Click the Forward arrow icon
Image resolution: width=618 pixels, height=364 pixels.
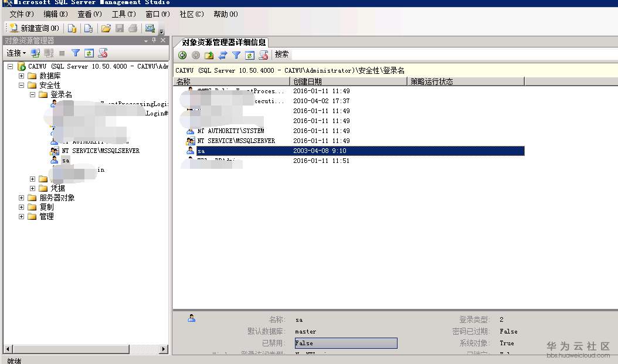tap(195, 55)
